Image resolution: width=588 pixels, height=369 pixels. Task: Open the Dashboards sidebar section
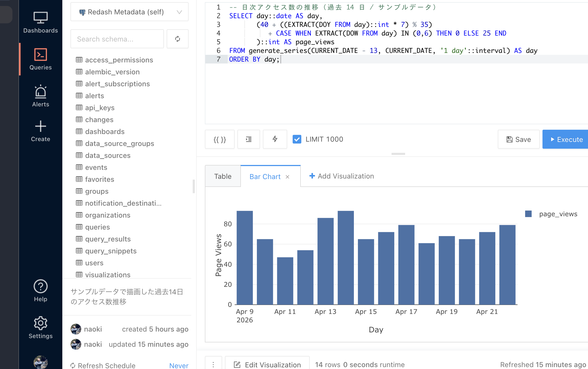[40, 23]
